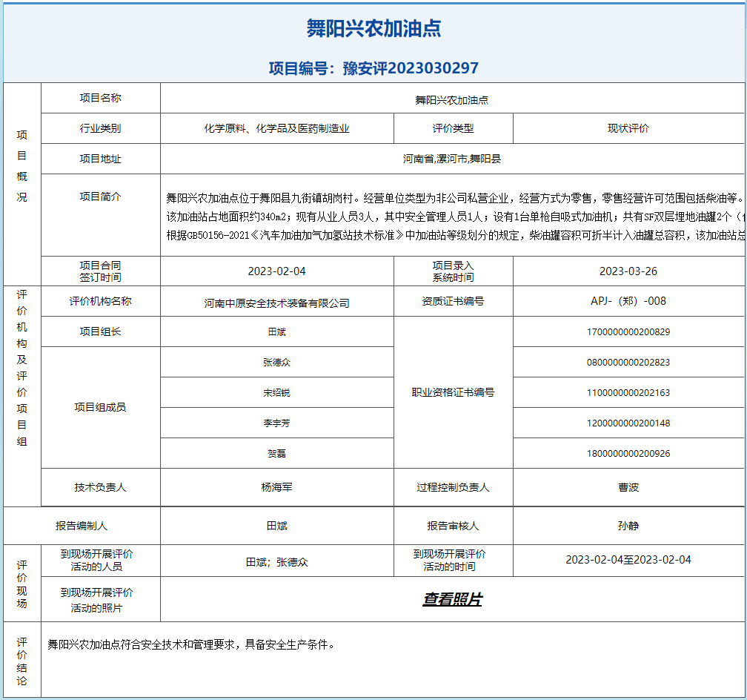Select technical lead name 杨海军

tap(277, 487)
